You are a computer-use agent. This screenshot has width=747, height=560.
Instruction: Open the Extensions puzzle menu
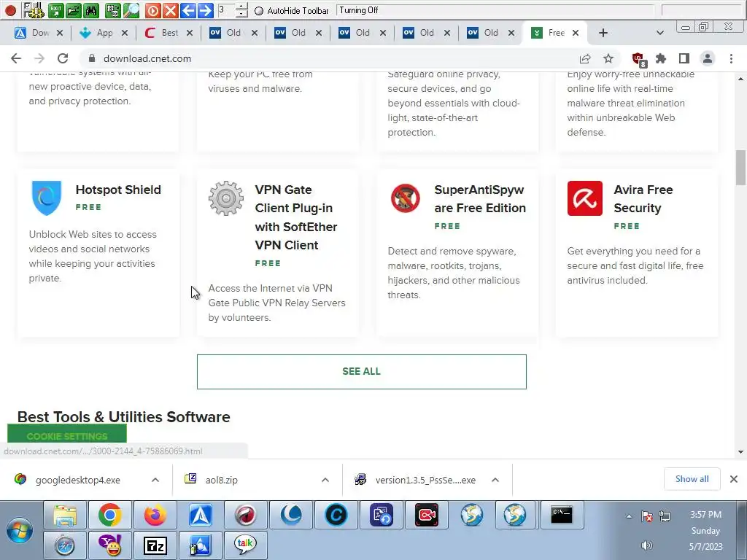click(661, 58)
